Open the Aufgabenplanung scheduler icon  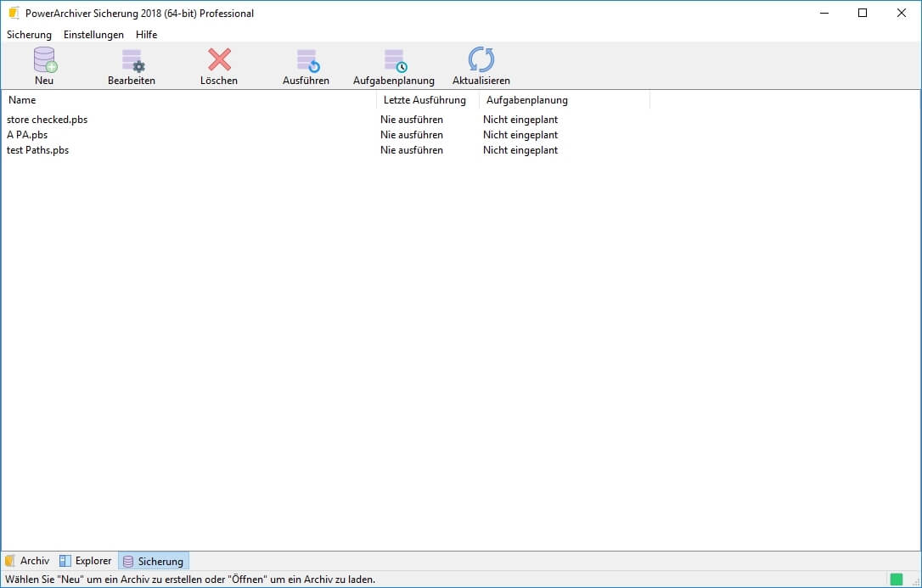tap(394, 61)
